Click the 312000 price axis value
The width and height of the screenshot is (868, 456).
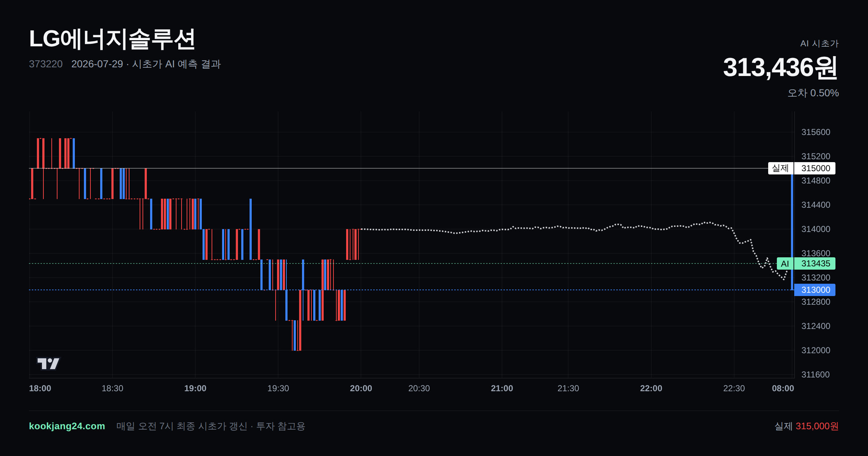coord(816,350)
